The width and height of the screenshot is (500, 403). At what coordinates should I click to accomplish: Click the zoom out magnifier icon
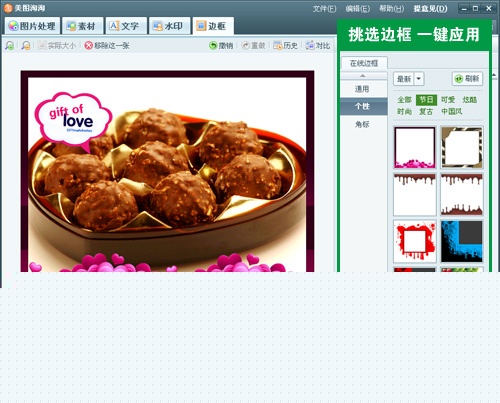tap(26, 46)
